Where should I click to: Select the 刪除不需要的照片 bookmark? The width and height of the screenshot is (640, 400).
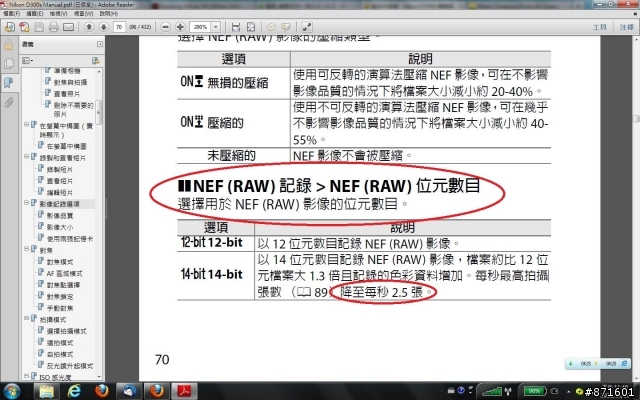73,109
